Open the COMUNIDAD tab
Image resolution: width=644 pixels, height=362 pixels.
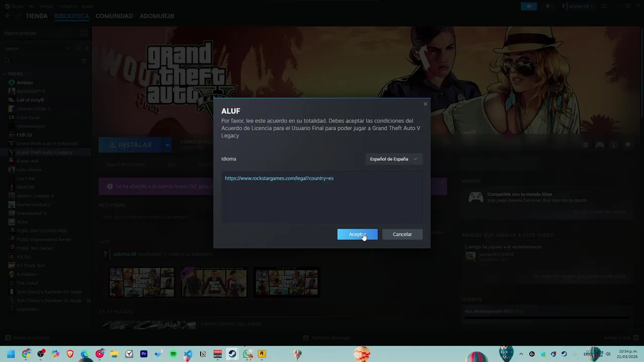pyautogui.click(x=114, y=16)
